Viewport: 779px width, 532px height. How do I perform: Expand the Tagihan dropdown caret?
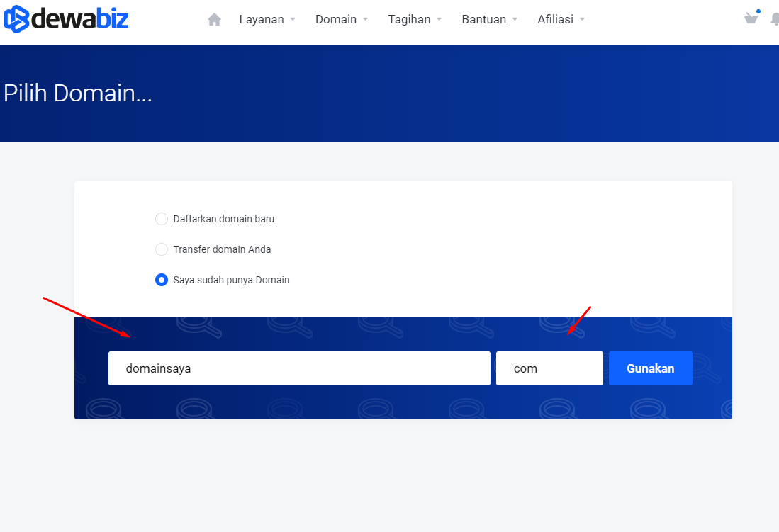click(x=439, y=20)
